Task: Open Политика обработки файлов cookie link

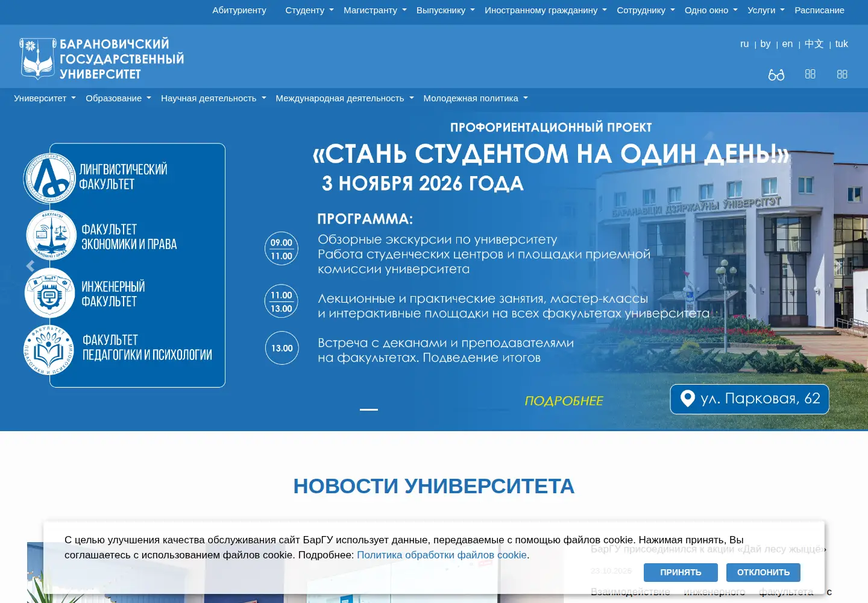Action: pyautogui.click(x=442, y=555)
